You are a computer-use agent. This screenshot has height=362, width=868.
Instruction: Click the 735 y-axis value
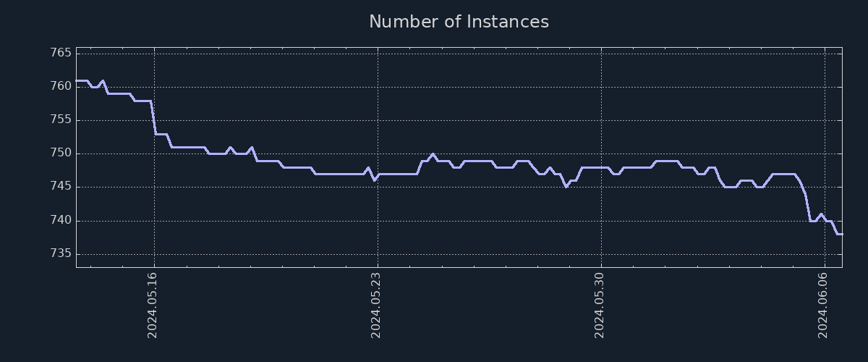tap(61, 253)
